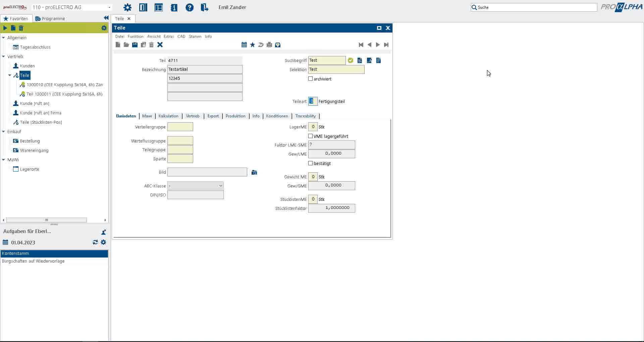Toggle the archiviert checkbox
Screen dimensions: 644x342
coord(310,79)
